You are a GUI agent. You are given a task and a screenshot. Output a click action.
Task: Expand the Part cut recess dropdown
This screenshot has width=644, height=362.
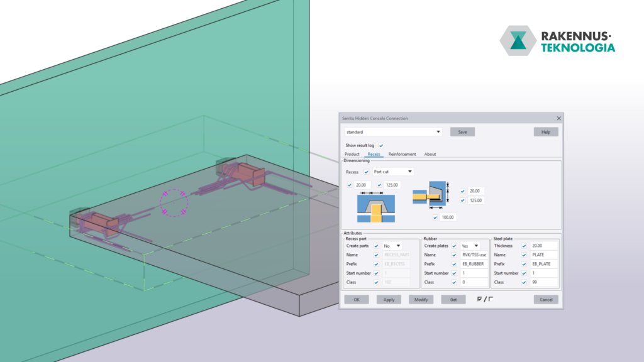392,172
